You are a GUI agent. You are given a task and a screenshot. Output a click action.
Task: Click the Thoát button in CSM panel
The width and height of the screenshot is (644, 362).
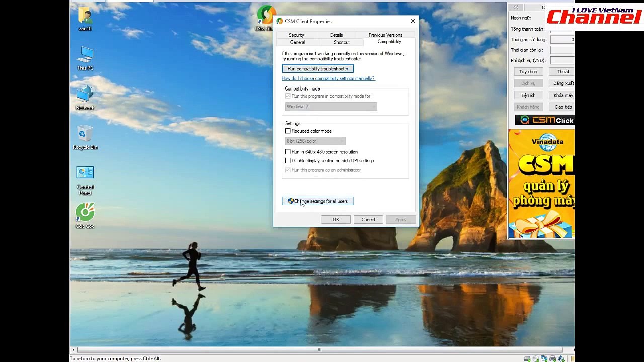pyautogui.click(x=561, y=72)
